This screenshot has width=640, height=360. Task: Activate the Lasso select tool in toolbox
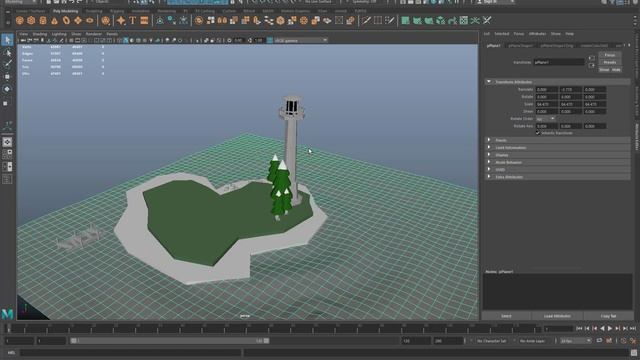7,53
